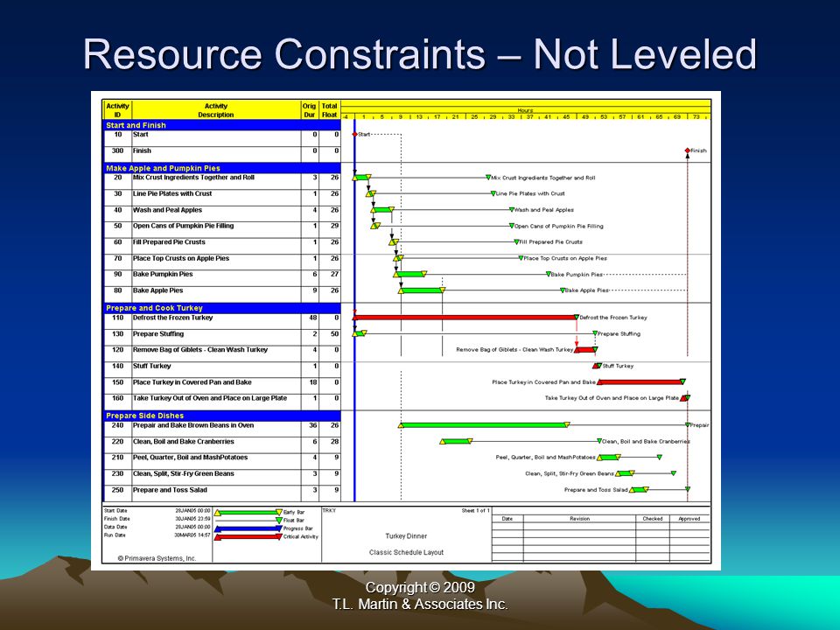840x630 pixels.
Task: Click the Float Bar legend triangle marker
Action: tap(278, 521)
